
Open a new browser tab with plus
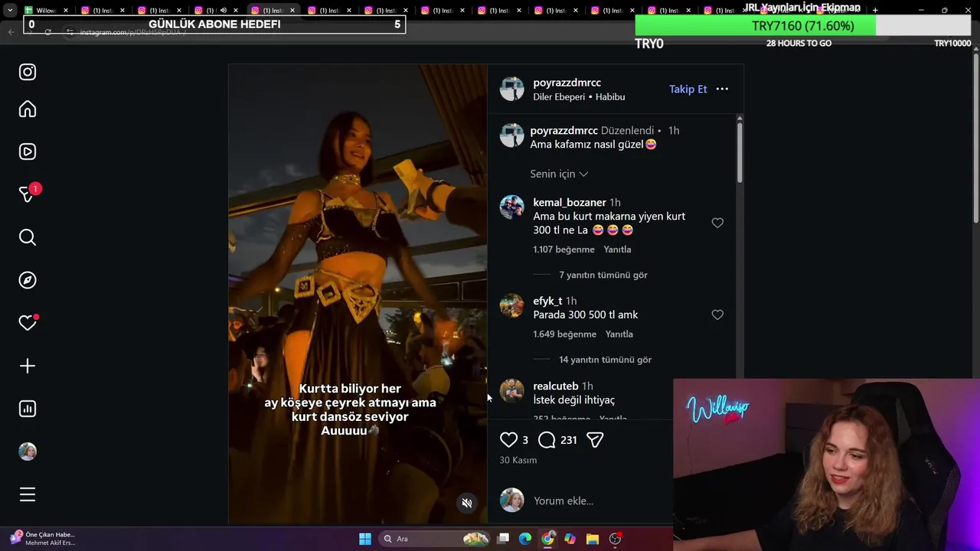point(875,10)
